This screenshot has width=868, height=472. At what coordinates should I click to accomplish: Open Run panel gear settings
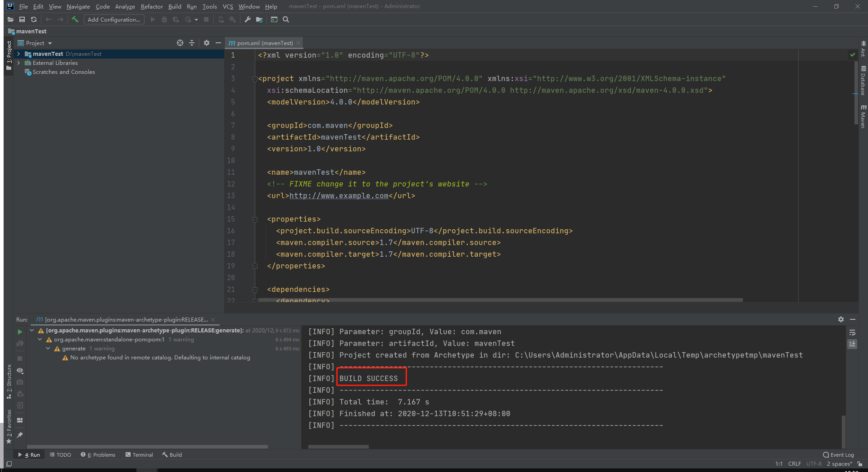pyautogui.click(x=841, y=319)
